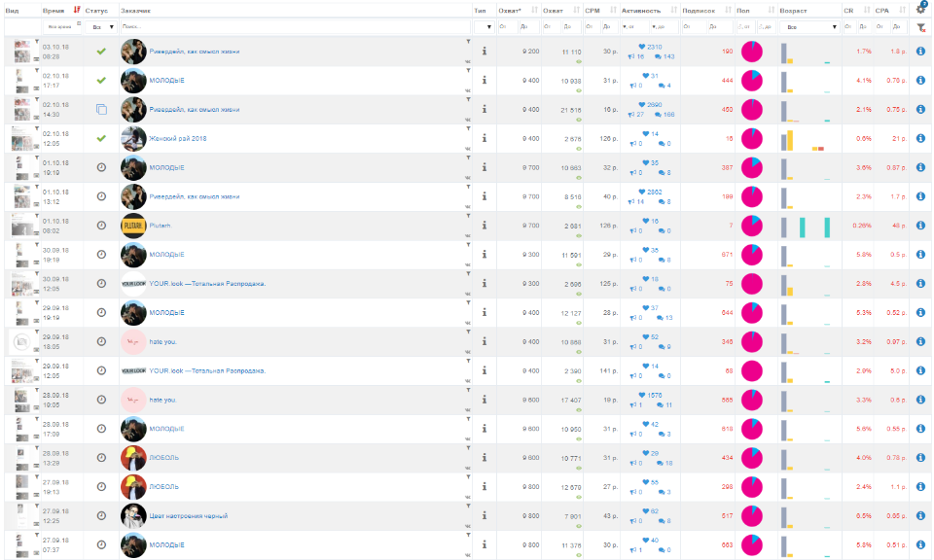Click green checkmark status on 03.10.18 row
This screenshot has width=934, height=560.
coord(101,52)
